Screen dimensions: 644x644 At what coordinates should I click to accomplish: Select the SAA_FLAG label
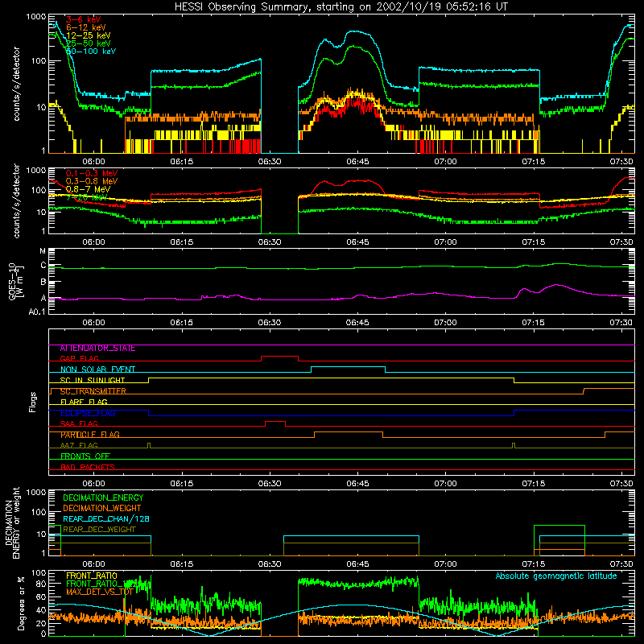[x=79, y=424]
